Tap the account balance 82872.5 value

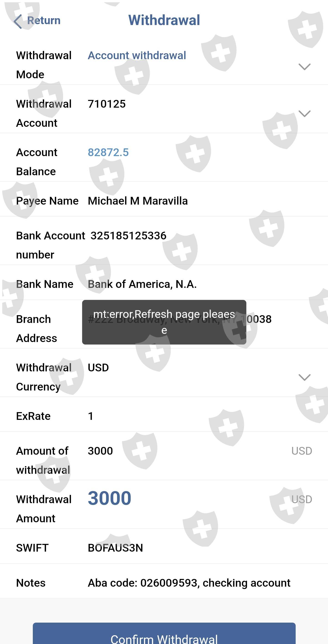(108, 152)
